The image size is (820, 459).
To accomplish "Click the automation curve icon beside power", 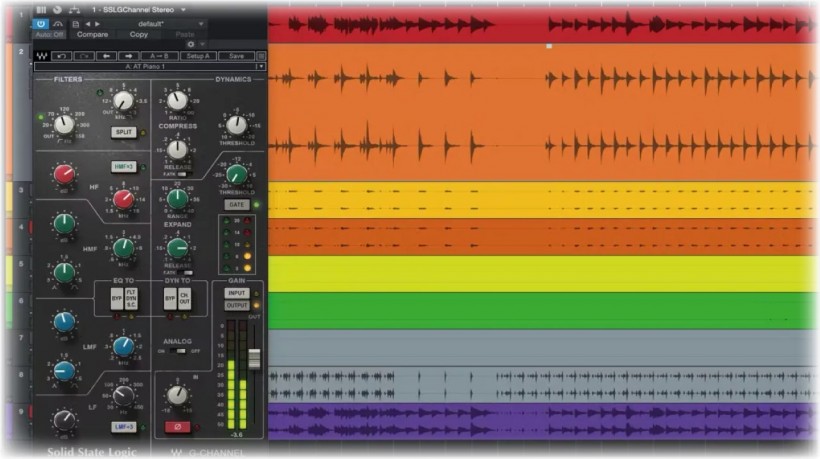I will tap(58, 24).
